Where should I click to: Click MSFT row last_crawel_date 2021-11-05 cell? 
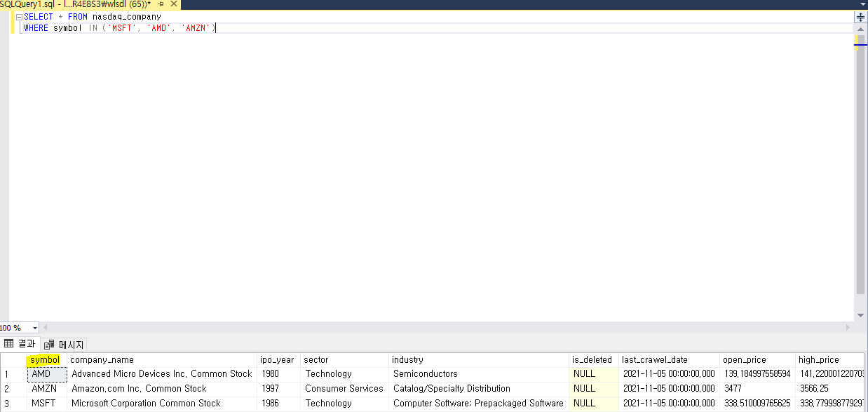point(669,404)
